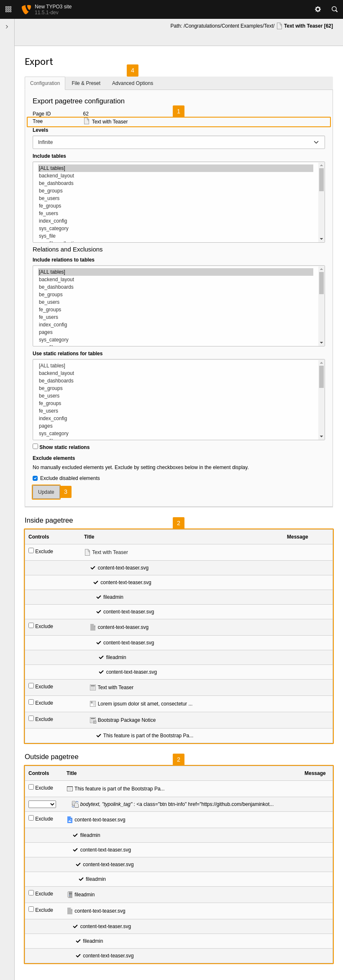Open the application modules grid icon
Screen dimensions: 343x980
(8, 9)
